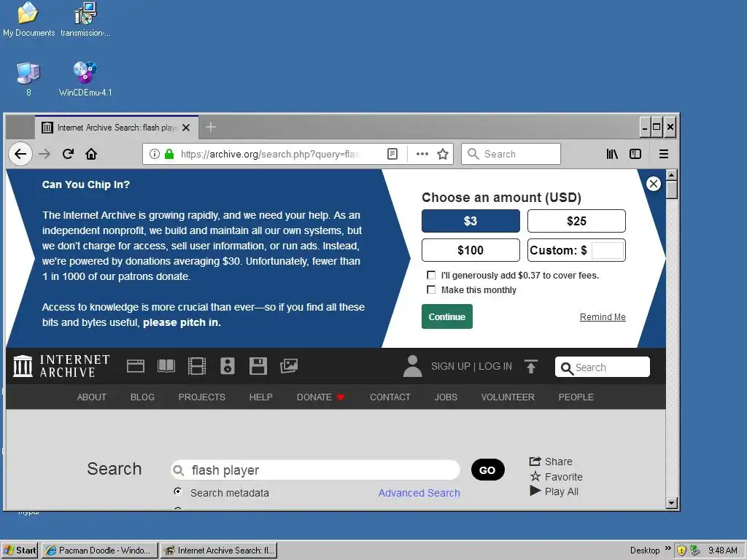Viewport: 747px width, 560px height.
Task: Open the PROJECTS menu item
Action: (x=201, y=397)
